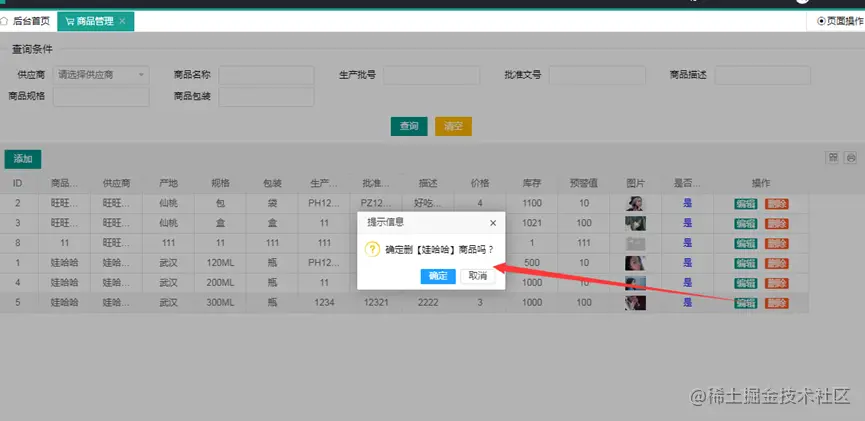The image size is (865, 421).
Task: Focus the 商品名称 input field
Action: click(266, 75)
